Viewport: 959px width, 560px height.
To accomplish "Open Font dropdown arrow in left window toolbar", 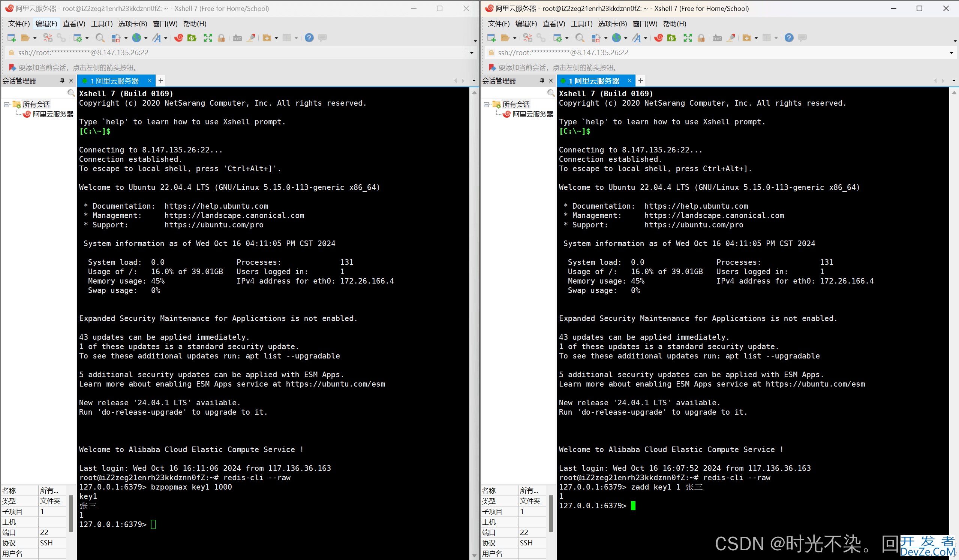I will click(x=166, y=38).
